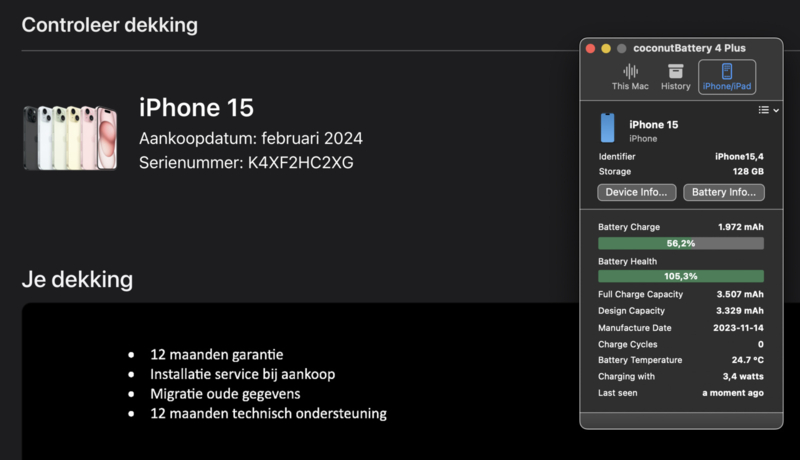Close the coconutBattery window
The height and width of the screenshot is (460, 800).
590,48
